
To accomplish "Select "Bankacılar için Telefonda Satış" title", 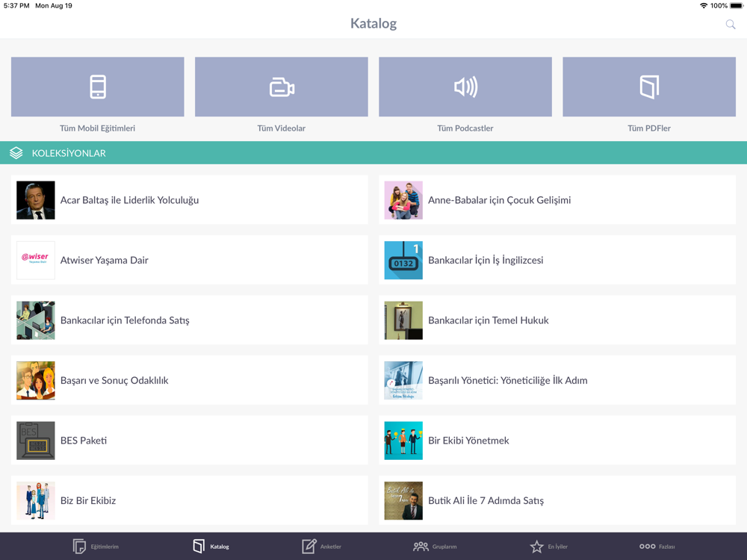I will (125, 320).
